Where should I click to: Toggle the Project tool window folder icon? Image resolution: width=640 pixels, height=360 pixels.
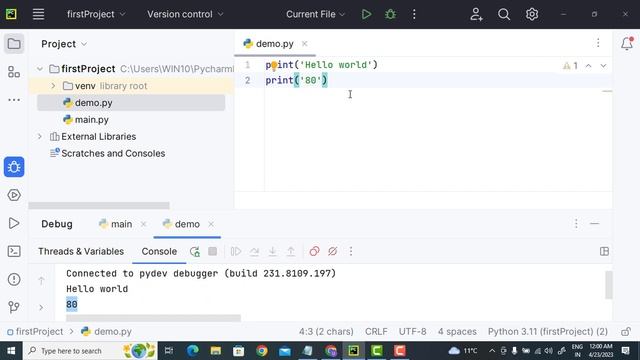tap(14, 44)
